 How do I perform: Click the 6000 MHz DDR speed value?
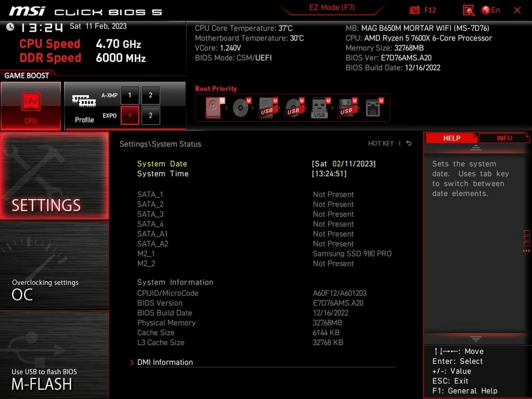click(121, 58)
